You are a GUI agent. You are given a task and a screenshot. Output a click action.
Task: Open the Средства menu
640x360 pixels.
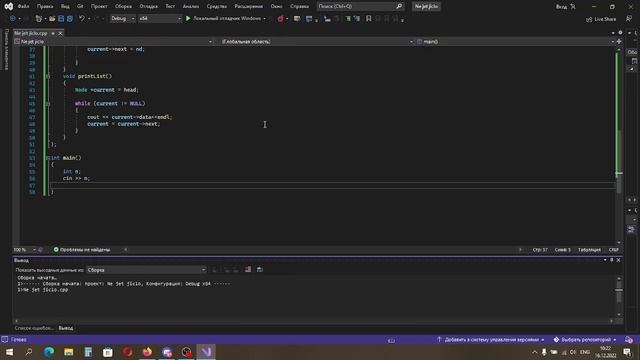216,7
